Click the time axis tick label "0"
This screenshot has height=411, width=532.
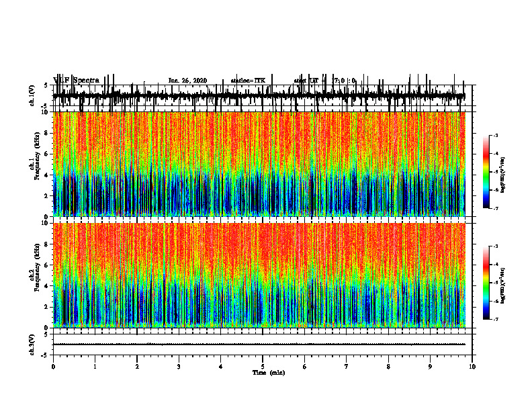(53, 367)
